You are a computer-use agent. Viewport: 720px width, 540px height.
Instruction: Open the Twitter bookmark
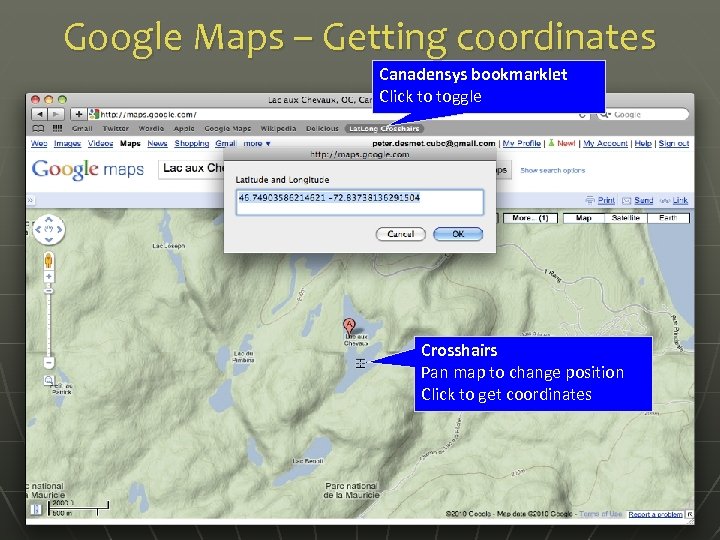coord(116,129)
